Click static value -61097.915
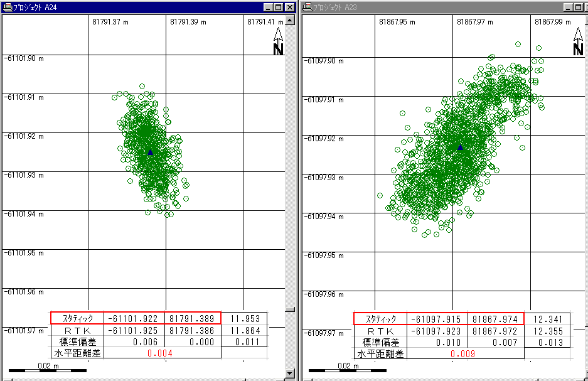The image size is (588, 381). coord(436,319)
